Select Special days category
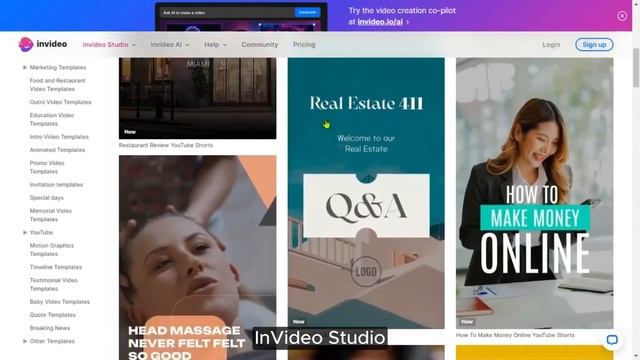The image size is (640, 360). click(x=47, y=198)
